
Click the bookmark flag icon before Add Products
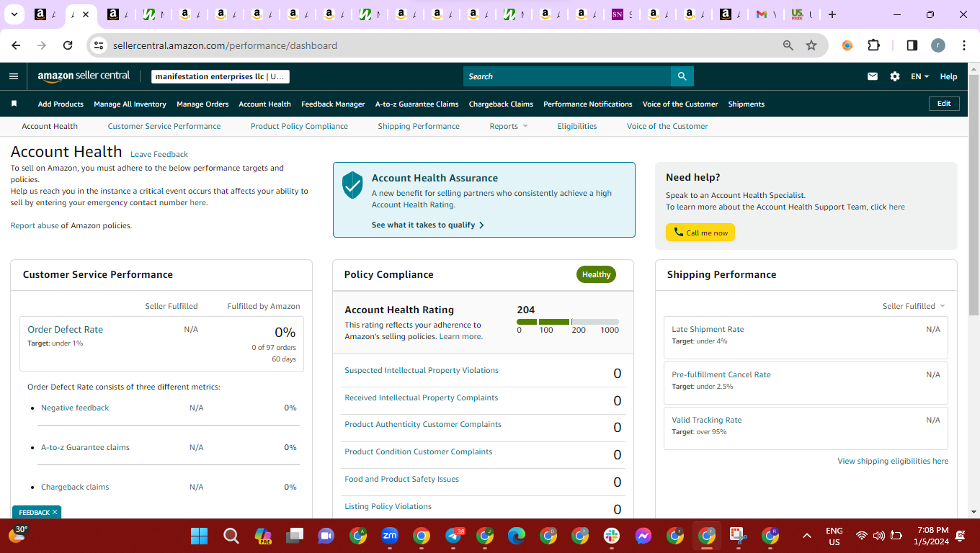[x=14, y=104]
